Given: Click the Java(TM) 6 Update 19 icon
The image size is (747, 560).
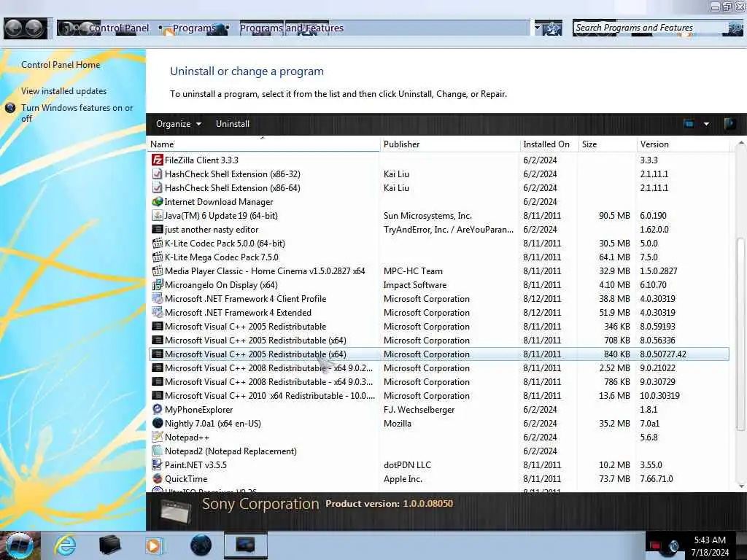Looking at the screenshot, I should pyautogui.click(x=158, y=215).
